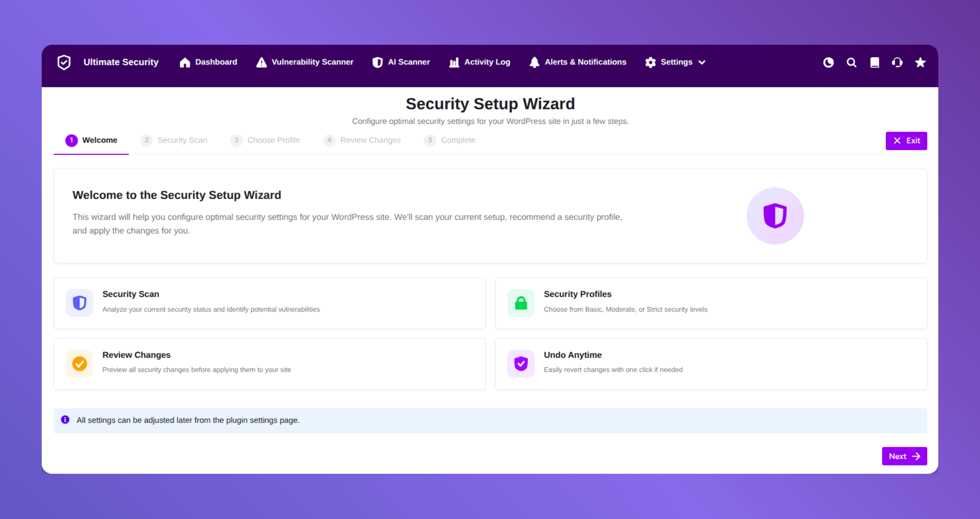
Task: Jump to the Complete step
Action: [450, 140]
